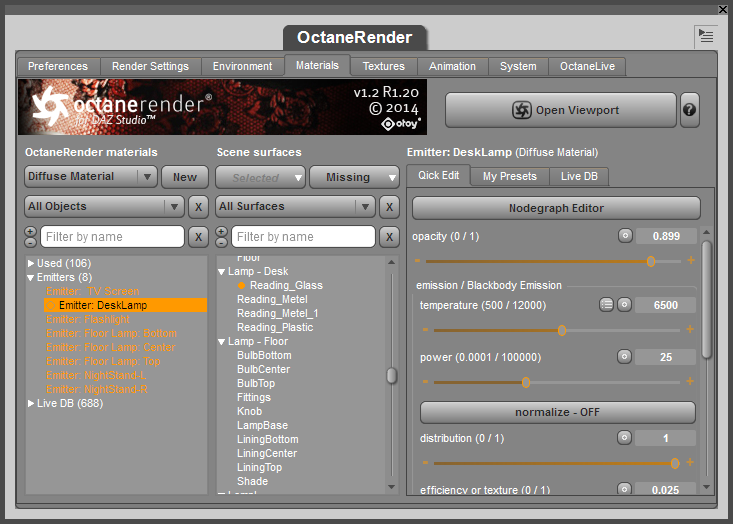
Task: Select Emitter: TV Screen material
Action: [93, 291]
